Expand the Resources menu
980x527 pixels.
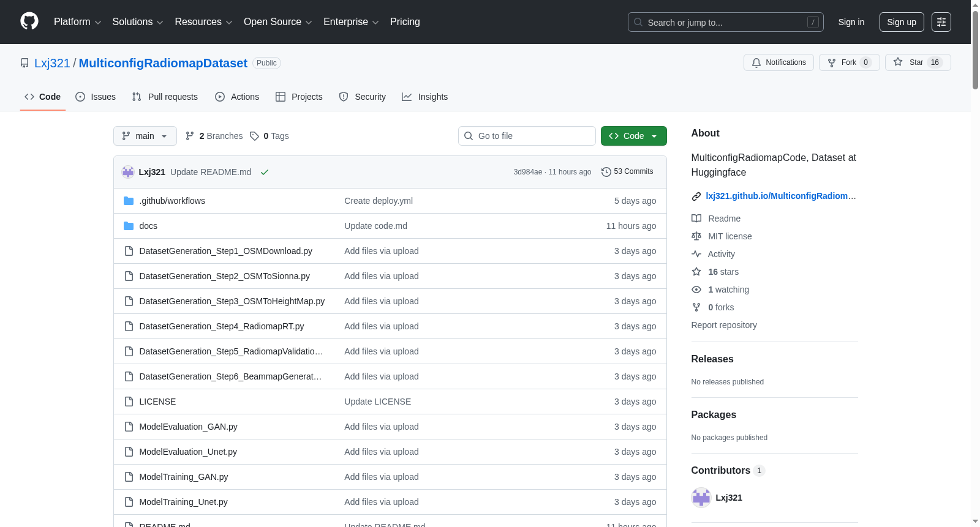tap(203, 22)
